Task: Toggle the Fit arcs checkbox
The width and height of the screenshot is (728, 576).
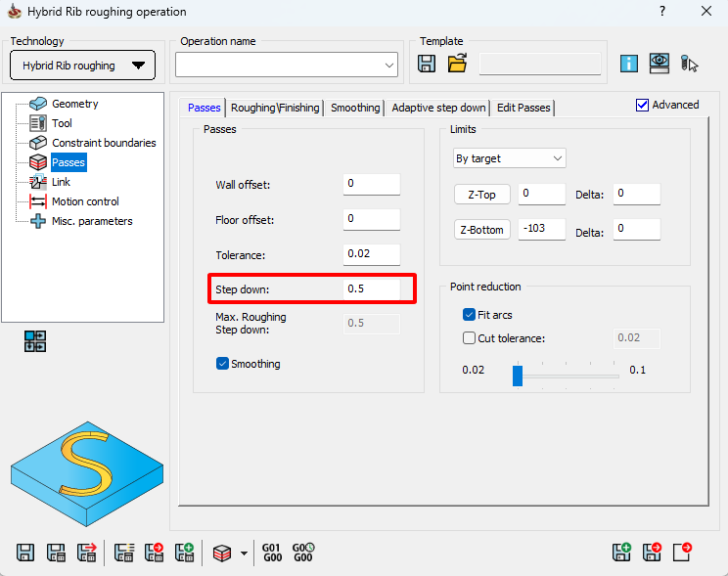Action: coord(470,315)
